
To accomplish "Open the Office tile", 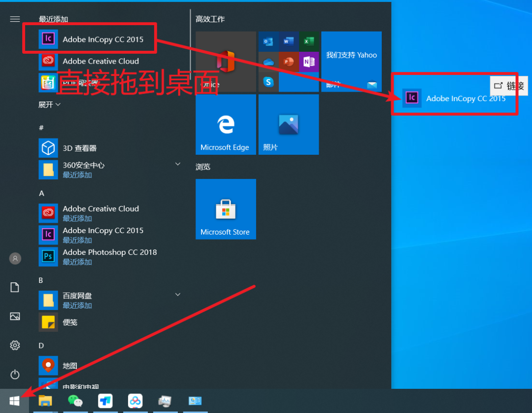I will tap(226, 62).
